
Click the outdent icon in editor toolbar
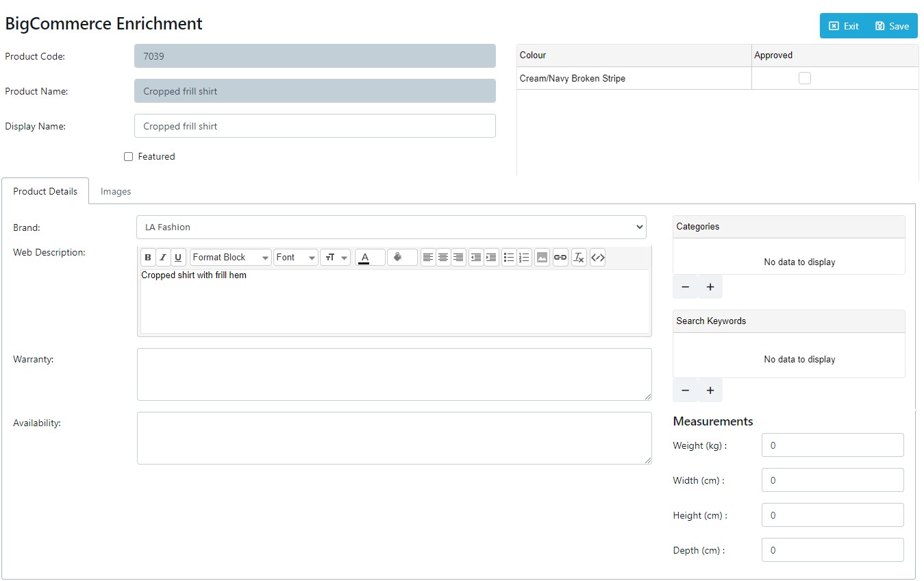coord(476,258)
